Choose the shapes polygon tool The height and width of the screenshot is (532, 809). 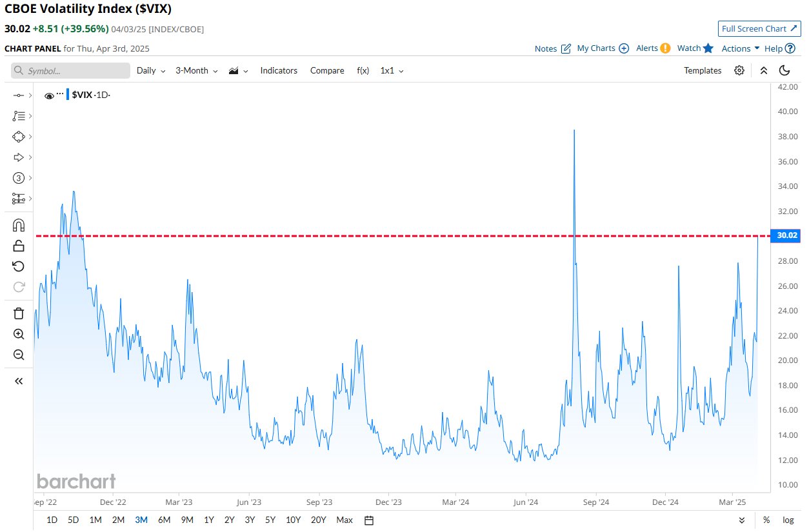pos(18,137)
